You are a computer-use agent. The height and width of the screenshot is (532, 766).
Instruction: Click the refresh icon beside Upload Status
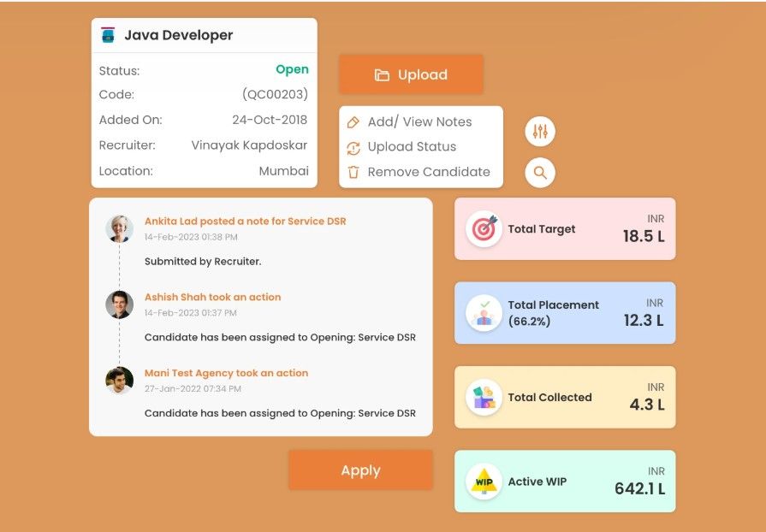click(353, 147)
